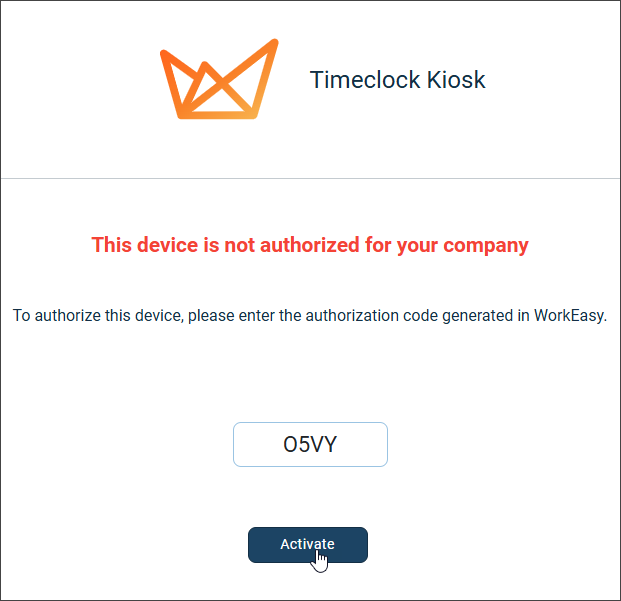The width and height of the screenshot is (621, 601).
Task: Click the empty space left of the O5VY code
Action: 257,444
